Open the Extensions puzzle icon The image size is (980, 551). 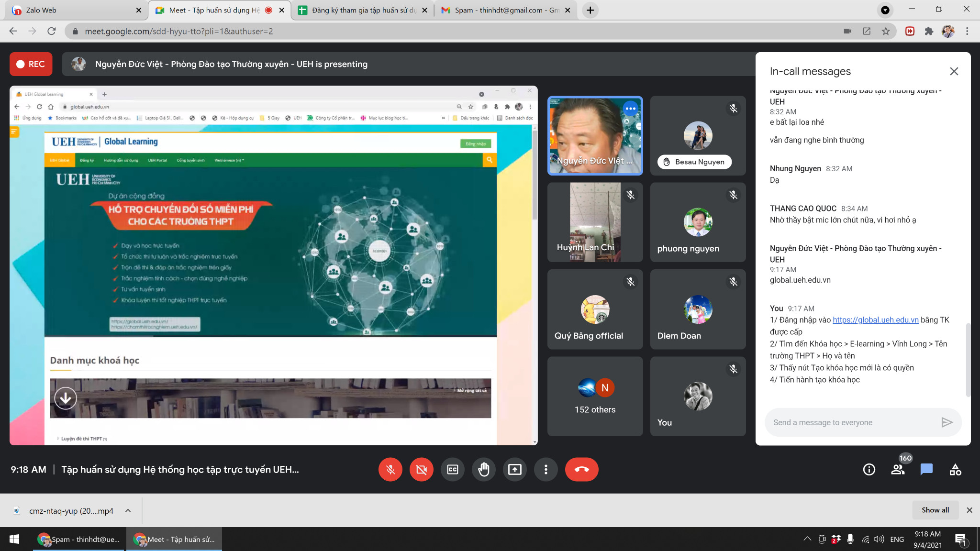tap(929, 31)
